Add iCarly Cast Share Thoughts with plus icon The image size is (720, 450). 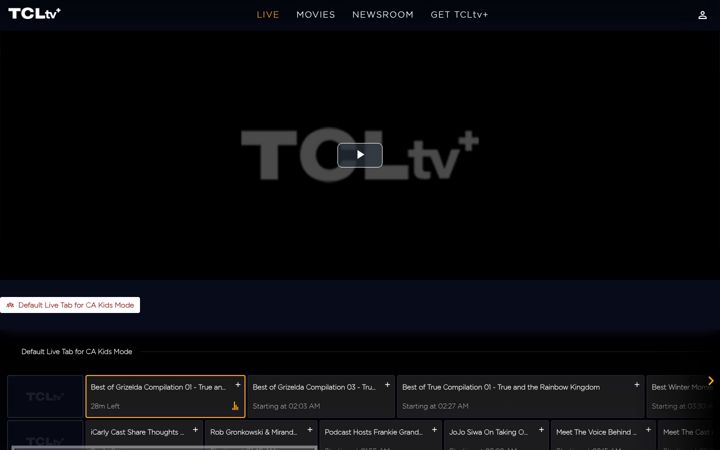click(x=195, y=430)
